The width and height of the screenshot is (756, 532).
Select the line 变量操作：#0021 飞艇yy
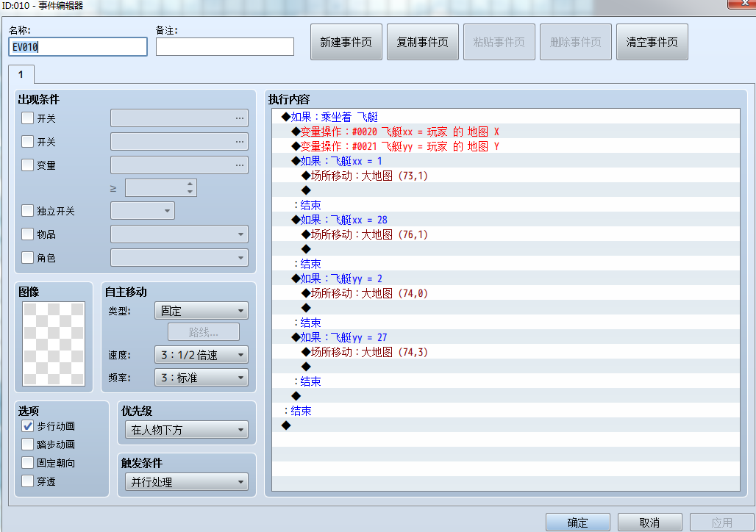(506, 146)
